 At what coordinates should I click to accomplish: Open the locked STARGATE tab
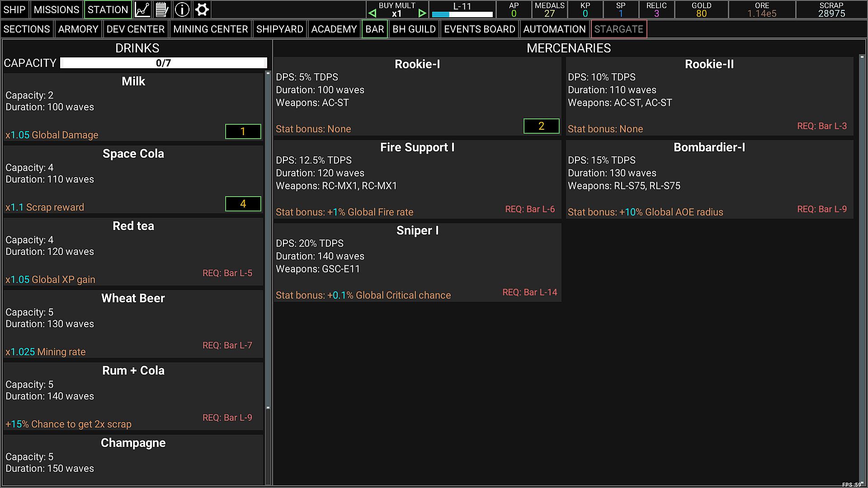click(618, 29)
